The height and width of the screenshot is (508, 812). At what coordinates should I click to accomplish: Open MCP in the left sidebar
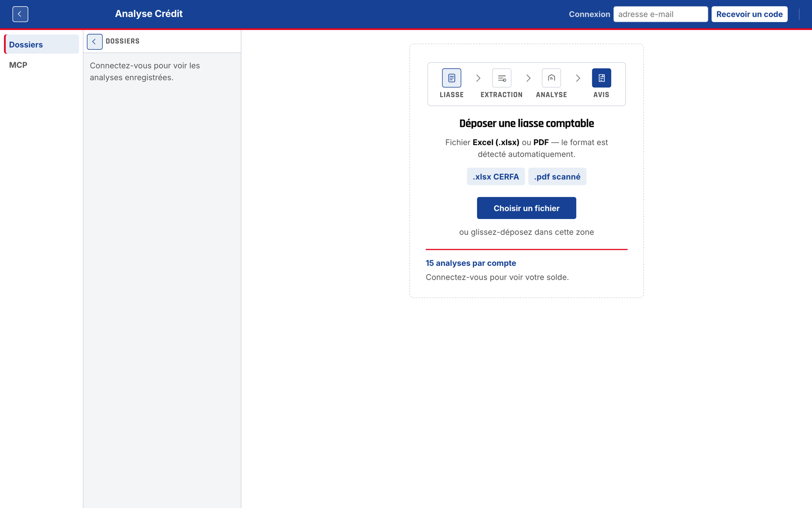click(x=42, y=65)
